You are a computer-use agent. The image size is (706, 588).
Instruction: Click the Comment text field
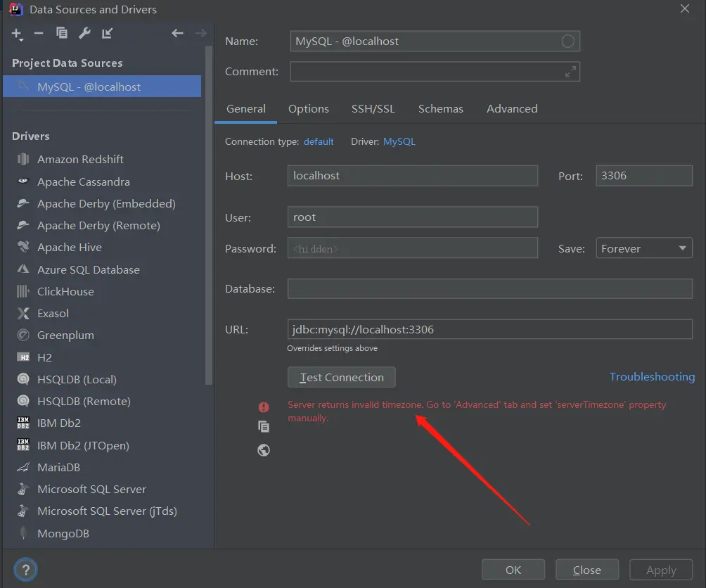click(x=435, y=72)
